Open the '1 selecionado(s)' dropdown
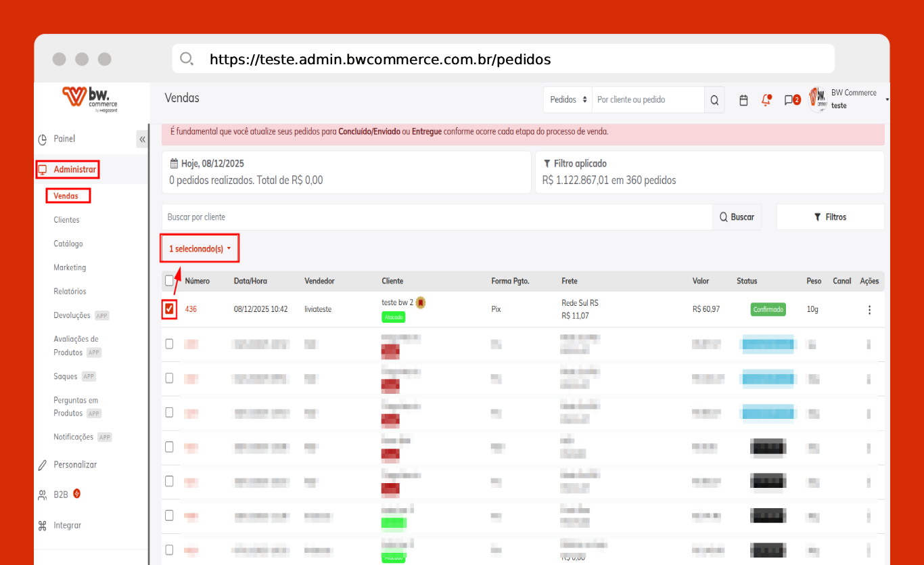924x565 pixels. 200,249
